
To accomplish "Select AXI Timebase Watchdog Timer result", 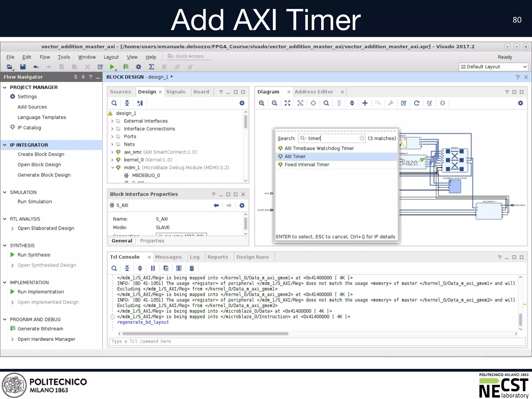I will click(336, 148).
